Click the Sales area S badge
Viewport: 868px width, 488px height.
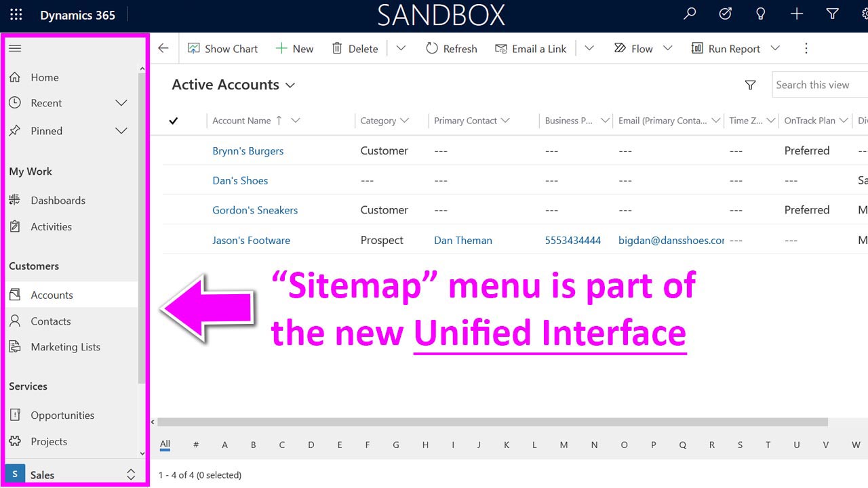(15, 474)
